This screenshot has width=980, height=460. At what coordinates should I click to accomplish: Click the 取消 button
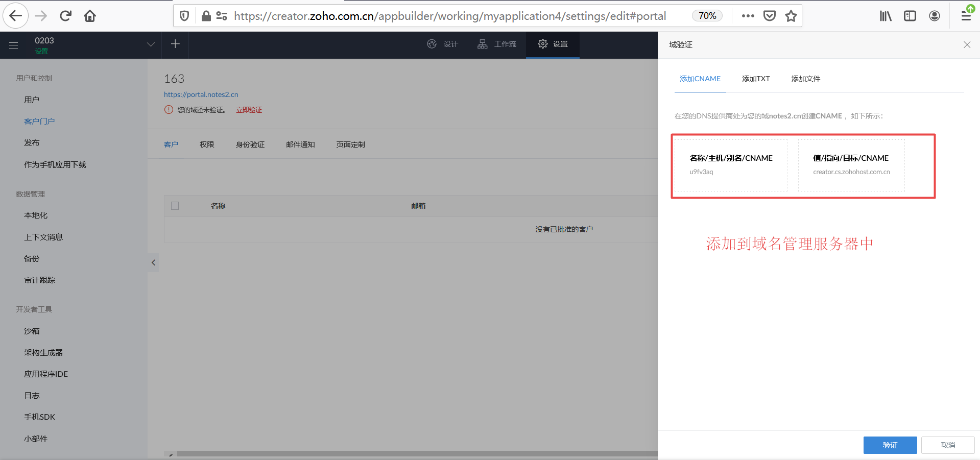click(948, 445)
